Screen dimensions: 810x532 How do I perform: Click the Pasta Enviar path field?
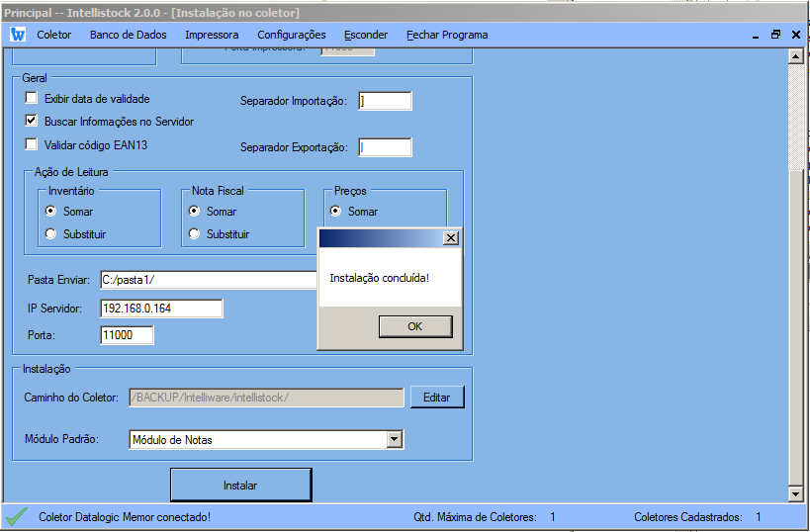(x=208, y=280)
